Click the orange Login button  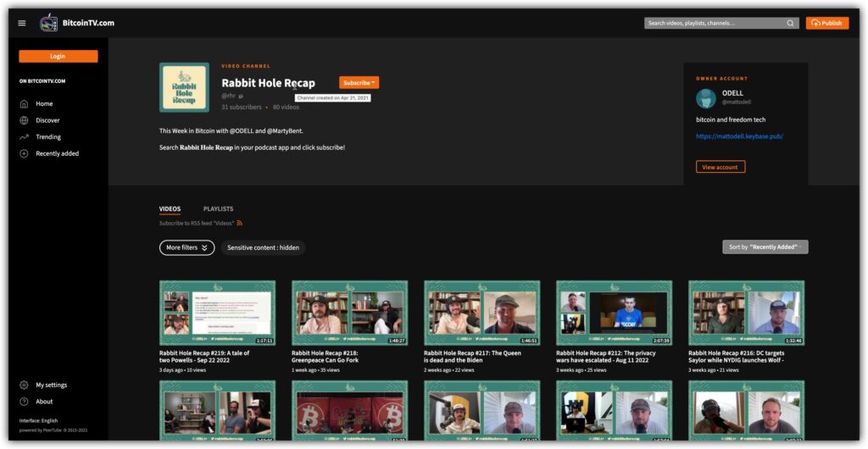pyautogui.click(x=58, y=57)
